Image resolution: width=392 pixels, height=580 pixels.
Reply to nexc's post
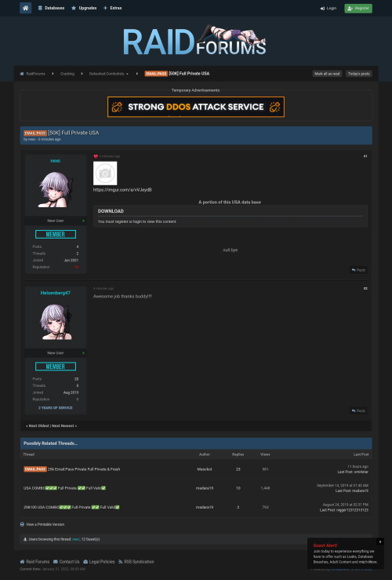(358, 270)
